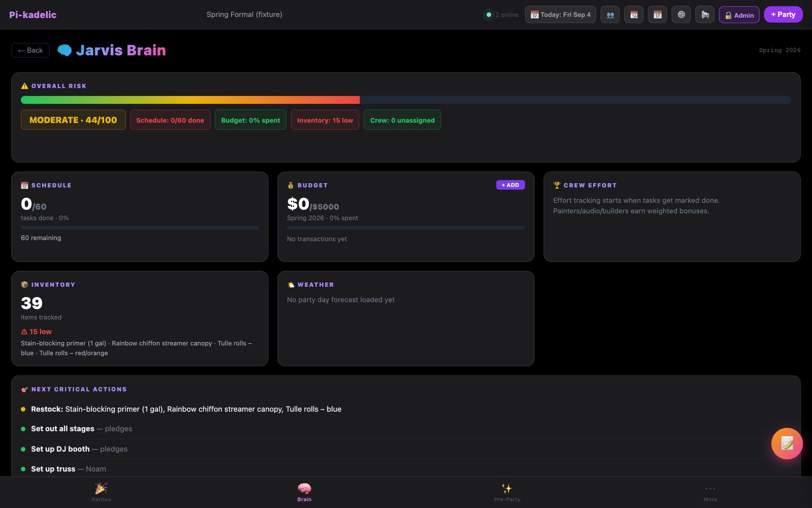This screenshot has height=508, width=812.
Task: Click the $0/$5000 budget amount
Action: click(313, 204)
